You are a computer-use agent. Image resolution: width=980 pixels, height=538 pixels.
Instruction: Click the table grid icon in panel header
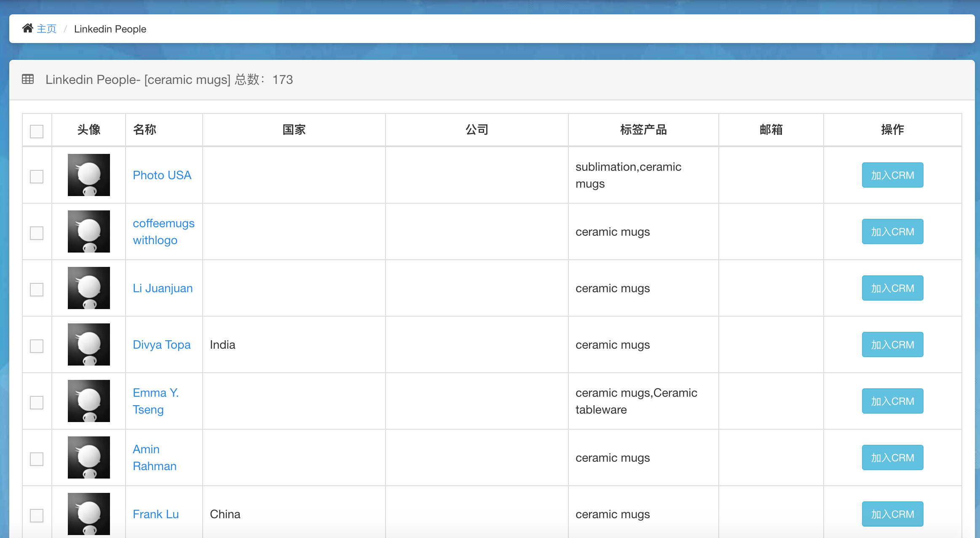(x=28, y=79)
